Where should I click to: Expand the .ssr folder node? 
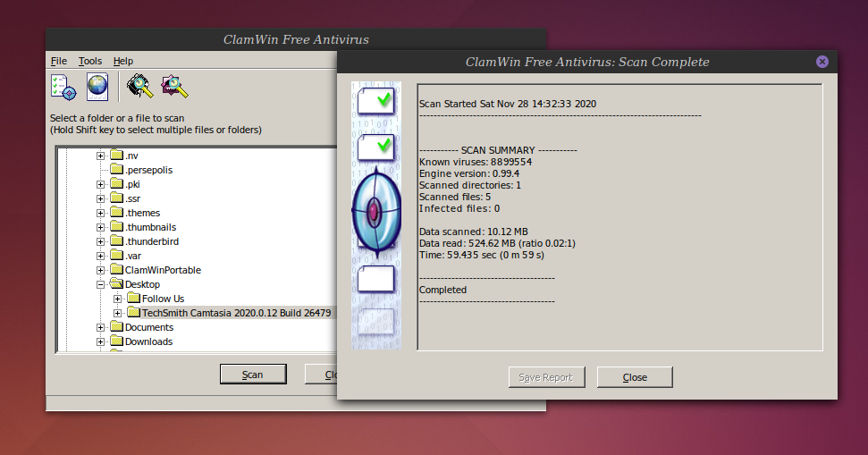[100, 199]
